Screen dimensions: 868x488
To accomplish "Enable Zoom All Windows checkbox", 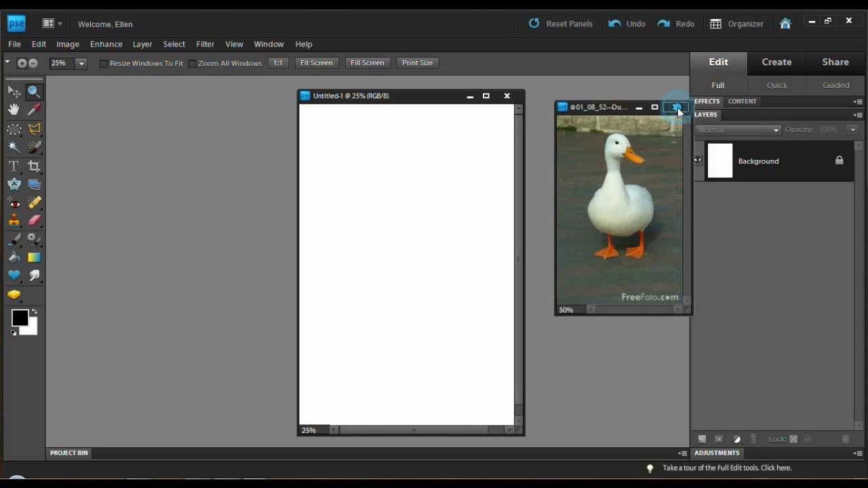I will click(x=192, y=64).
